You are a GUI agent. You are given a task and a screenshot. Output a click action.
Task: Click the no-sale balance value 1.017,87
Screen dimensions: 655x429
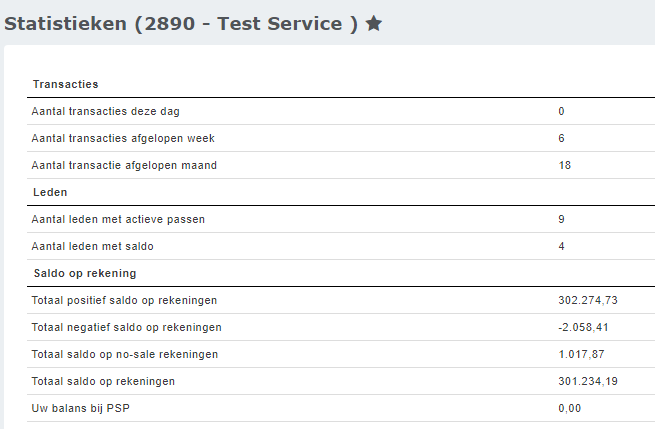coord(581,353)
